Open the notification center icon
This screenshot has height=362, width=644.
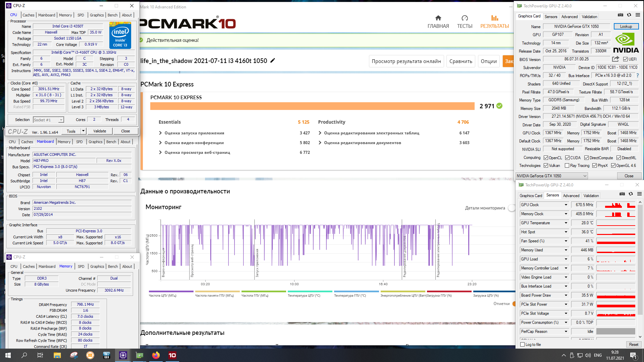633,355
